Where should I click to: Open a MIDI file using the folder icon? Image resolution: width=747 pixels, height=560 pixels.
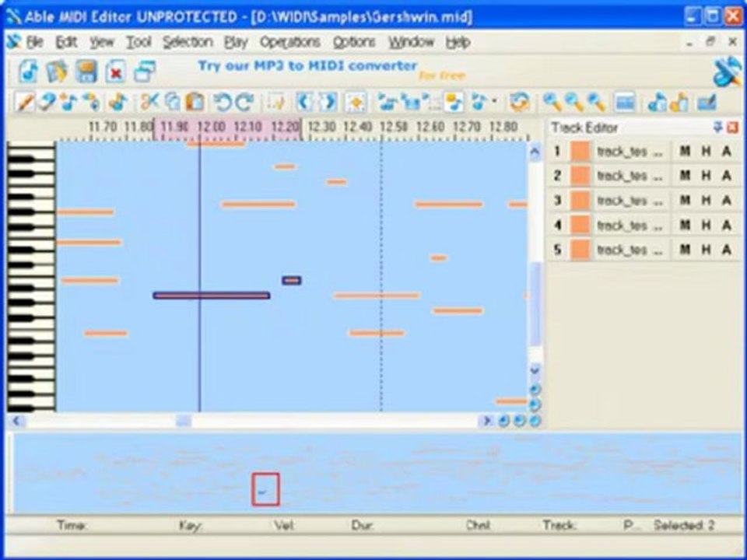pyautogui.click(x=57, y=72)
